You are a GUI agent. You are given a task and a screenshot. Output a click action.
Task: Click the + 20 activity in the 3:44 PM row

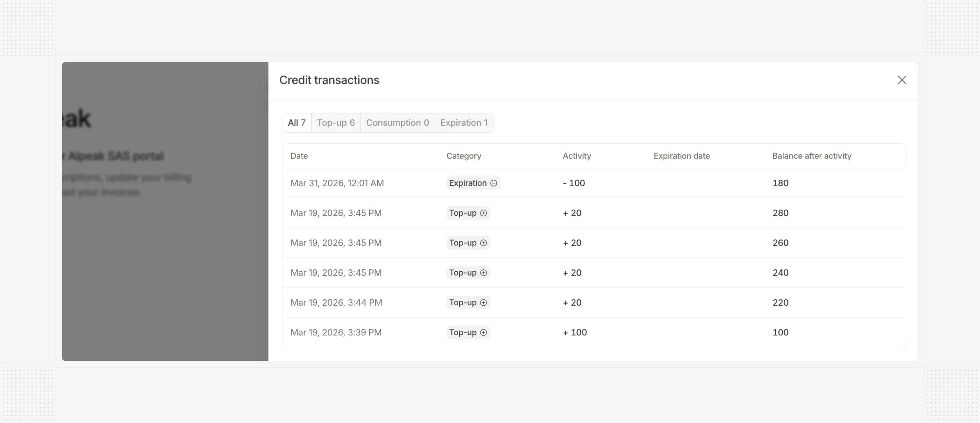572,303
